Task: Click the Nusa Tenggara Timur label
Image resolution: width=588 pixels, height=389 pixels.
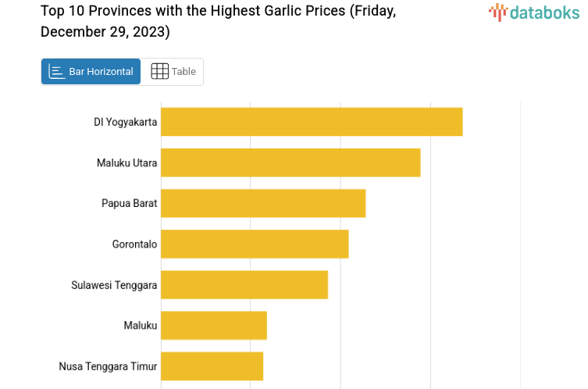Action: click(x=108, y=366)
